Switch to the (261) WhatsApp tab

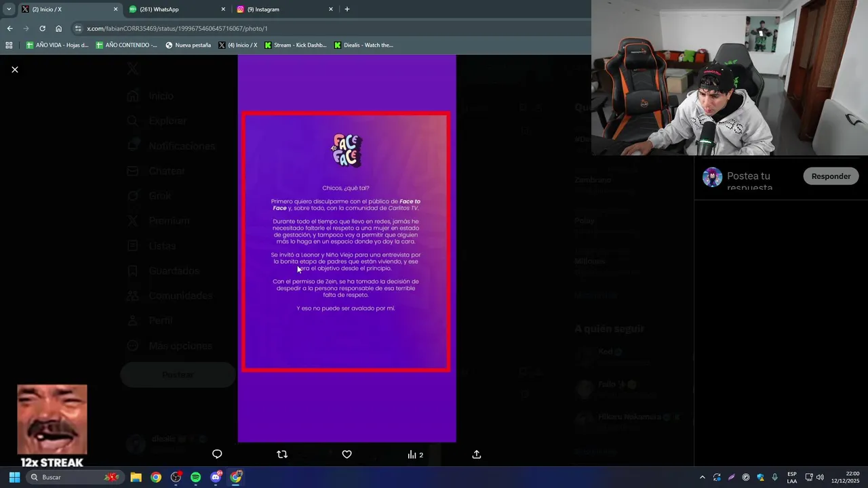pyautogui.click(x=177, y=9)
